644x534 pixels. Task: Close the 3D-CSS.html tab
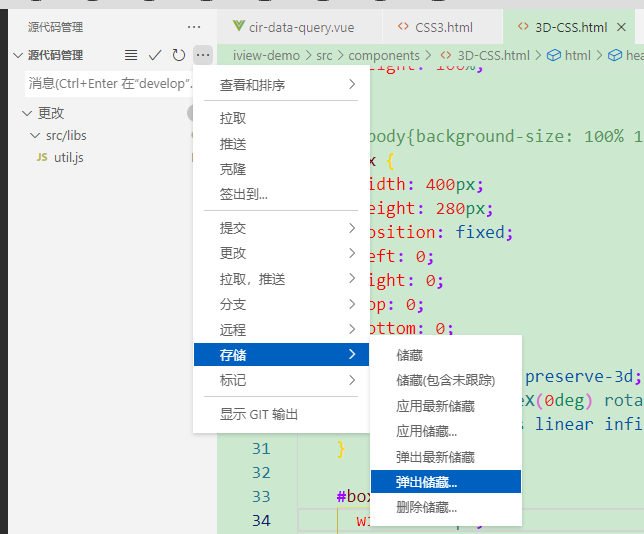621,28
